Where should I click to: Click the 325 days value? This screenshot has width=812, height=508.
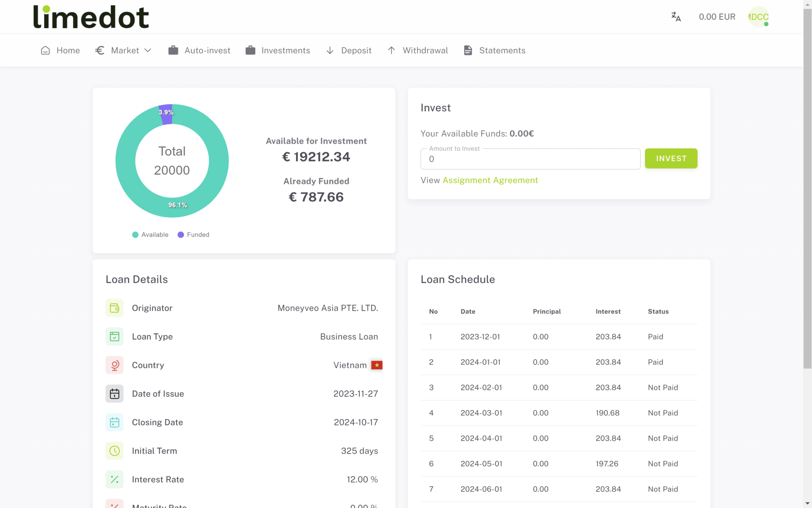click(359, 451)
